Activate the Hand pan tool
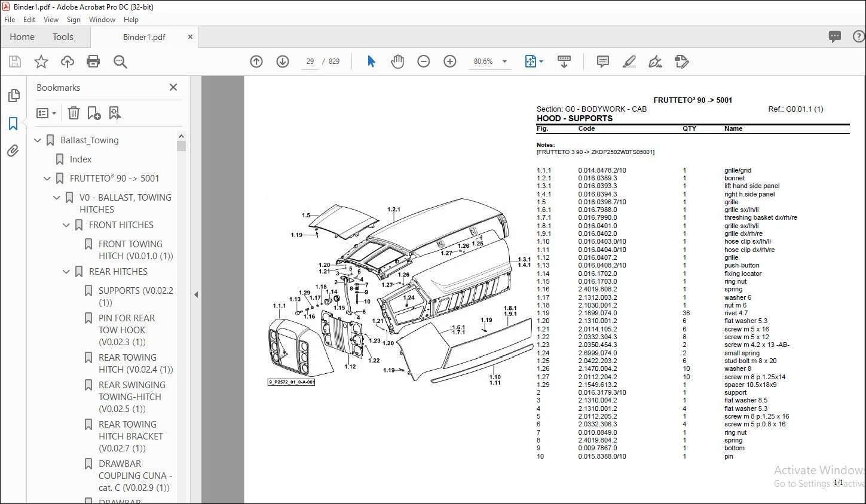866x504 pixels. click(x=397, y=62)
